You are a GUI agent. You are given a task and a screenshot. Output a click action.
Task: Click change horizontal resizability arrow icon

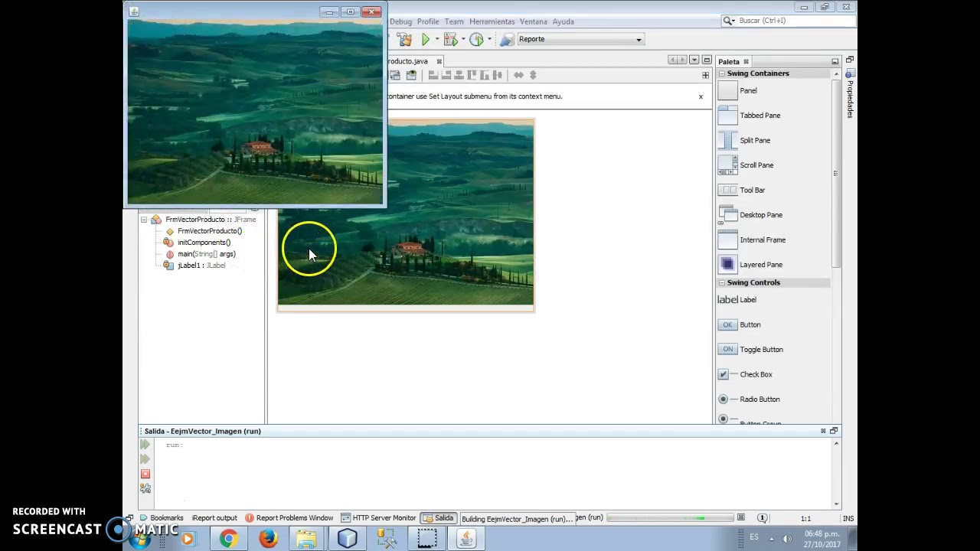pos(518,75)
